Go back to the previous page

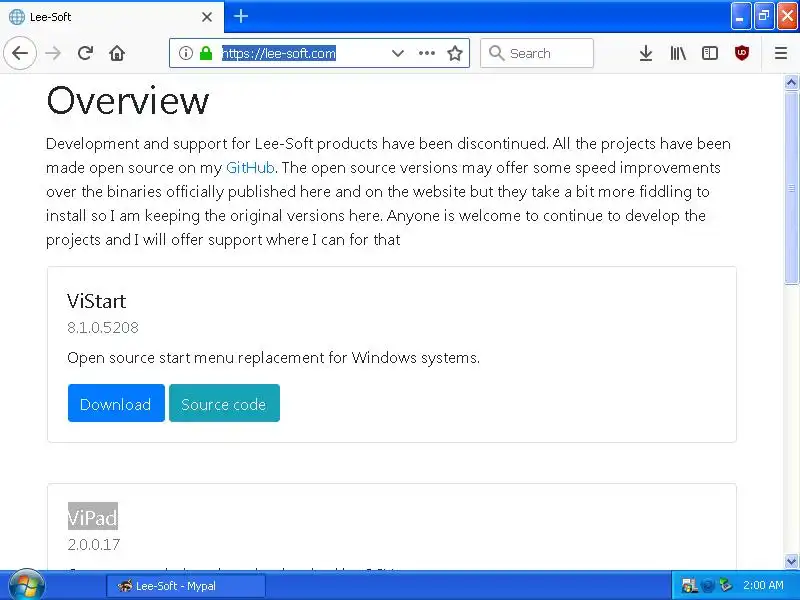(20, 53)
